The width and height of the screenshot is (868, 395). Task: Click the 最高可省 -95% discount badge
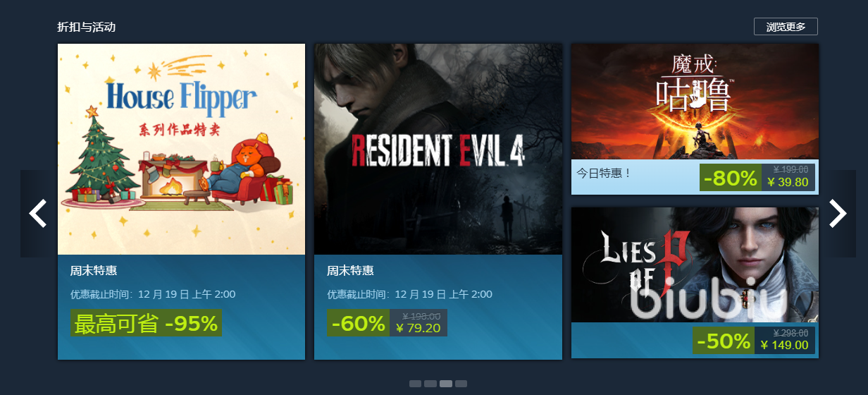click(x=146, y=323)
